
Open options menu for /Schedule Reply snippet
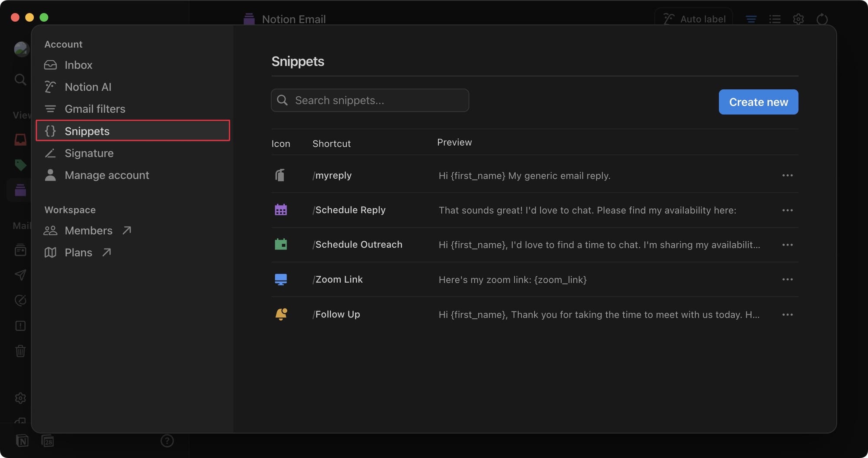[787, 210]
